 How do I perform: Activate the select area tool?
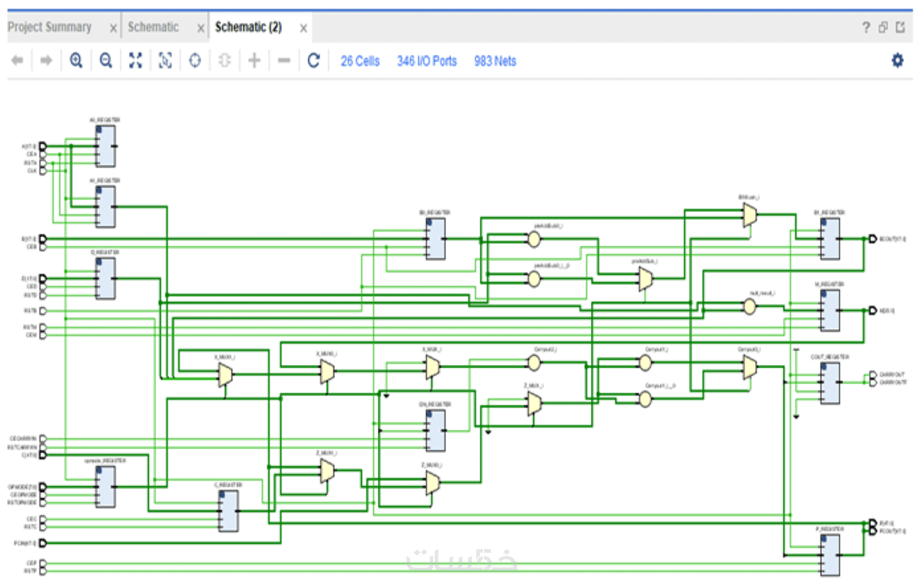point(165,60)
